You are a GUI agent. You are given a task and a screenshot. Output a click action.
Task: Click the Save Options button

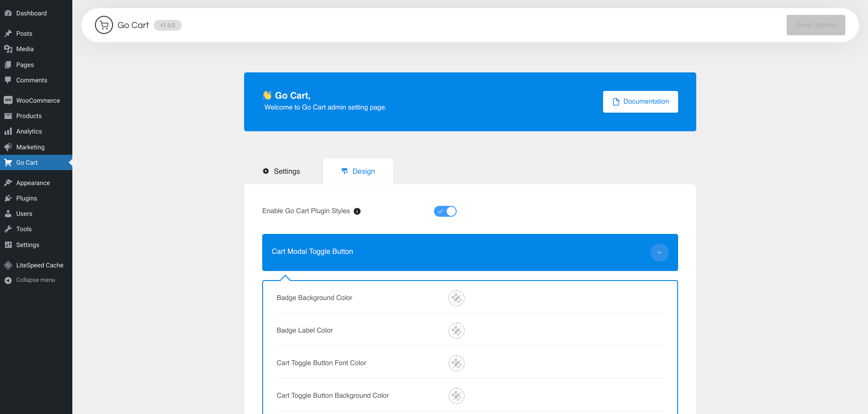816,25
